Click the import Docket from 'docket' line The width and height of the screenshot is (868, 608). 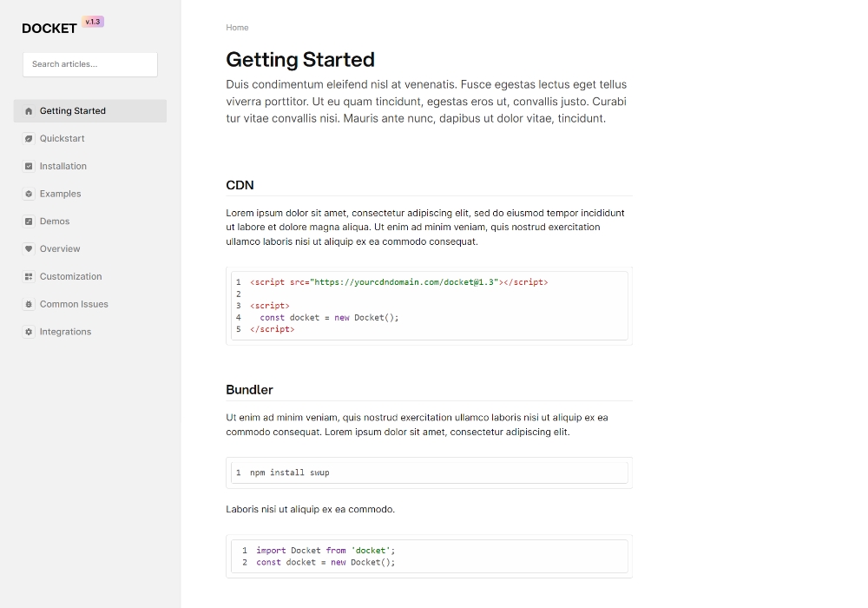[x=325, y=551]
